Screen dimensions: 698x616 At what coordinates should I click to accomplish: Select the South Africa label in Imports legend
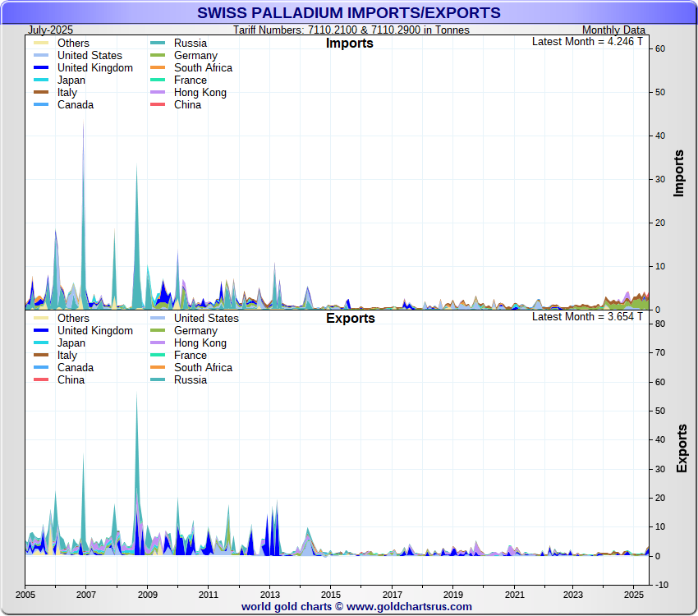[203, 68]
